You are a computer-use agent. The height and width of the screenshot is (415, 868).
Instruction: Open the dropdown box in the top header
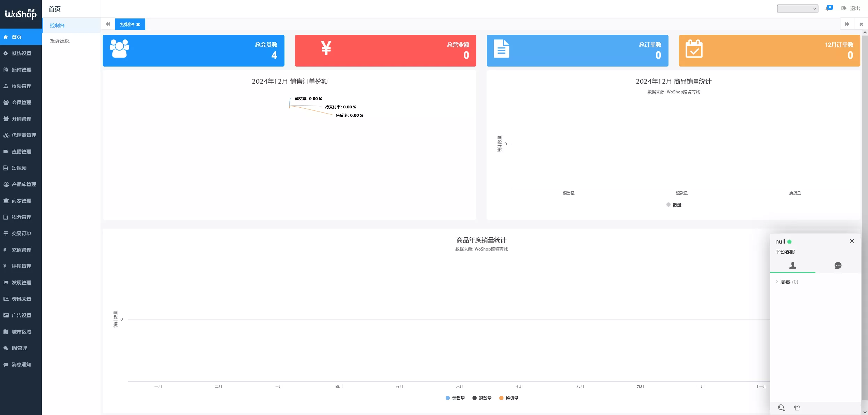[x=797, y=9]
